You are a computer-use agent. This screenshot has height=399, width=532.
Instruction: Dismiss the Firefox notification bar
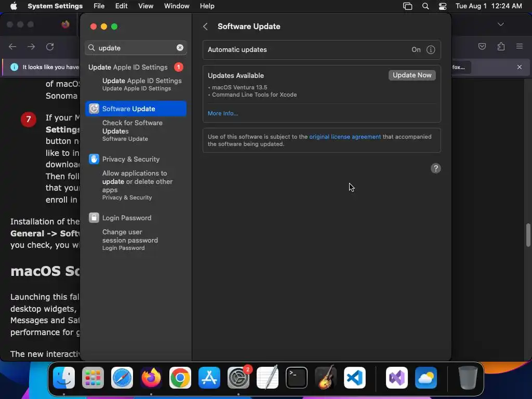pyautogui.click(x=520, y=67)
